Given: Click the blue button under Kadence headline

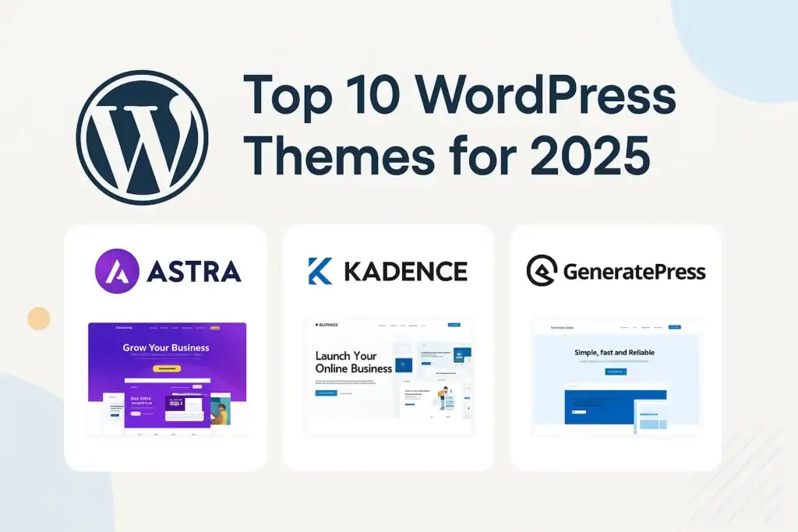Looking at the screenshot, I should (327, 393).
